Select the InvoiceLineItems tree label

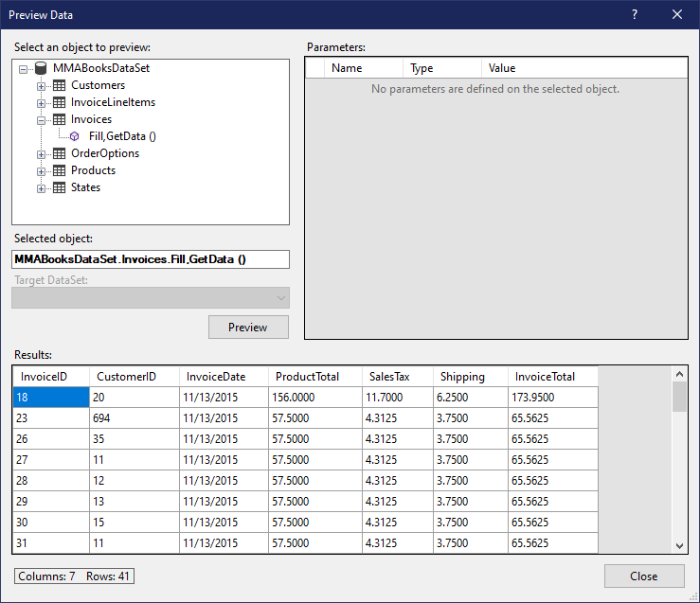(x=114, y=102)
